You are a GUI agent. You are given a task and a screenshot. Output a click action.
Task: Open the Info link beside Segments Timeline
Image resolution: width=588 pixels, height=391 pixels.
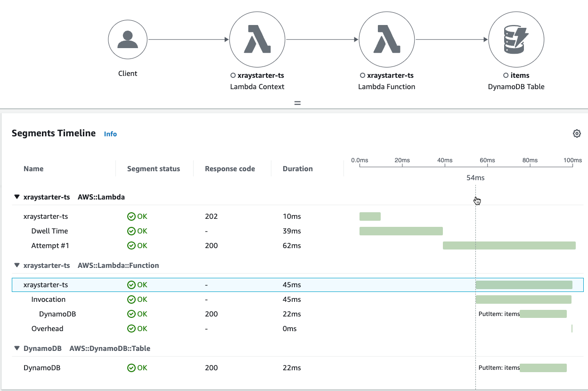[x=110, y=134]
